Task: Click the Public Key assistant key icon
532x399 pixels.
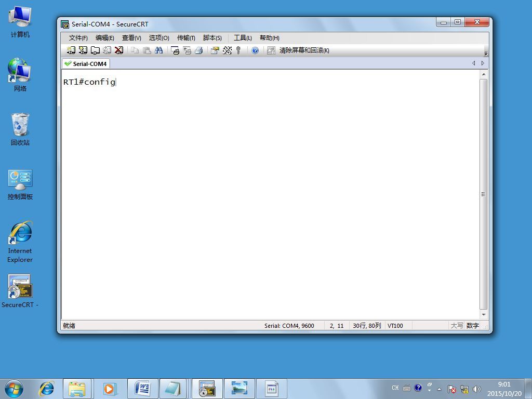Action: coord(238,50)
